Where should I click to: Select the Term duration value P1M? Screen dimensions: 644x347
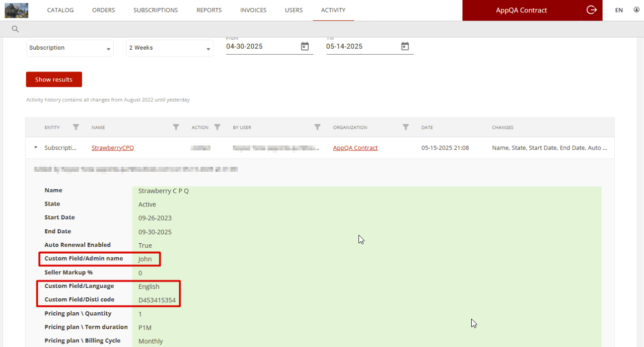[x=145, y=327]
